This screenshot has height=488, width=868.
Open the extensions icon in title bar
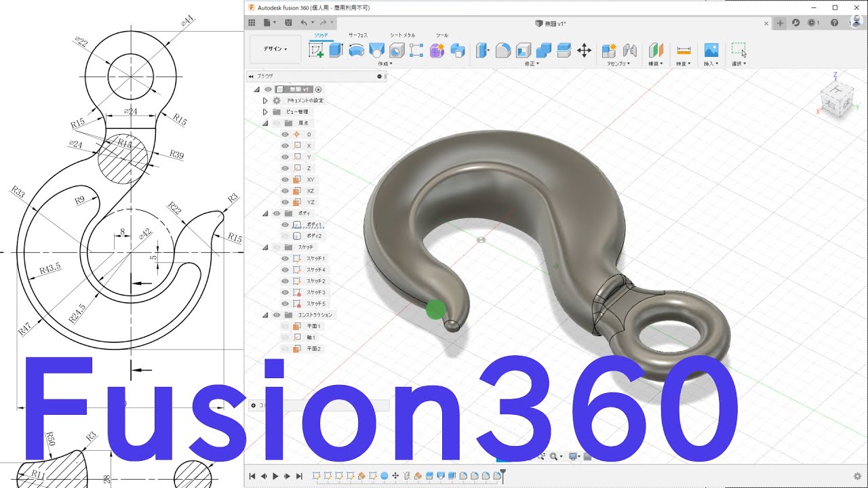pos(795,23)
